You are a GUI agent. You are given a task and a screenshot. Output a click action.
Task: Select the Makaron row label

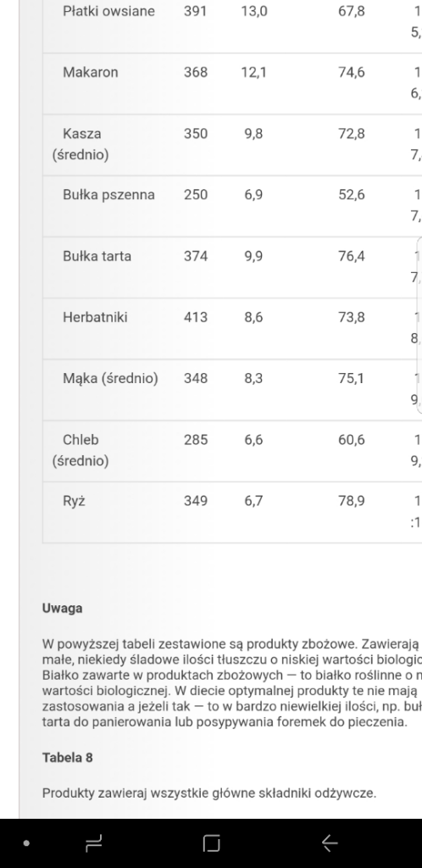tap(90, 73)
